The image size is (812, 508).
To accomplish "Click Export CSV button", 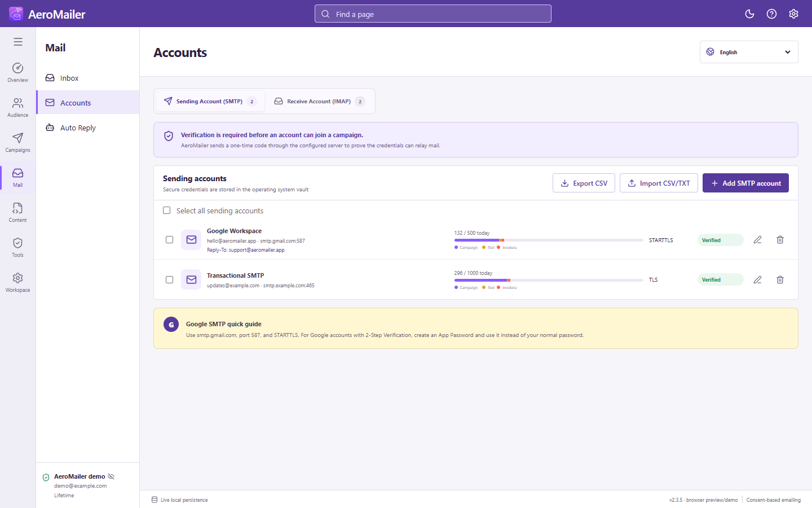I will pyautogui.click(x=584, y=183).
